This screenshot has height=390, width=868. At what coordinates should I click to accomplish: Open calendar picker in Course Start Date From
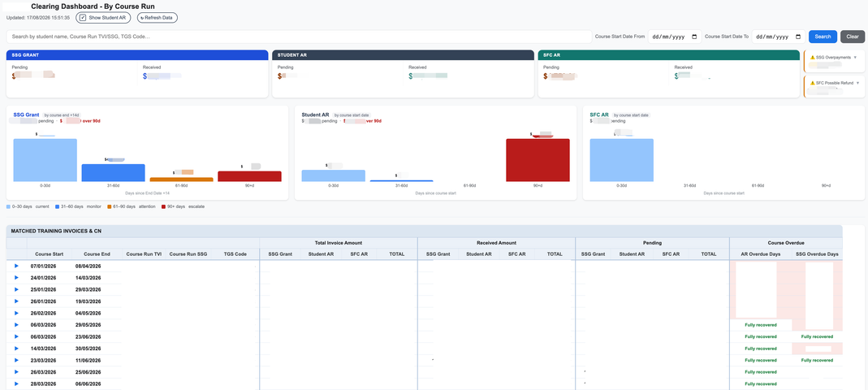695,37
